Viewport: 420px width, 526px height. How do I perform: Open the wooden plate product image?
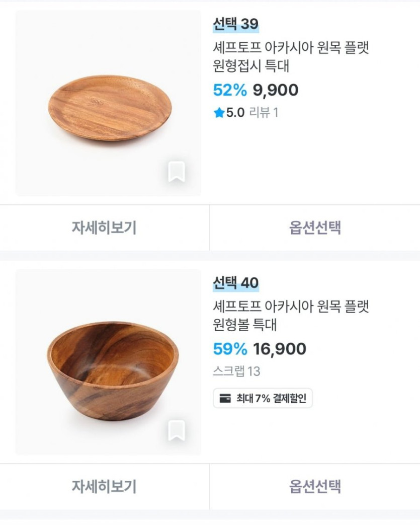click(108, 103)
